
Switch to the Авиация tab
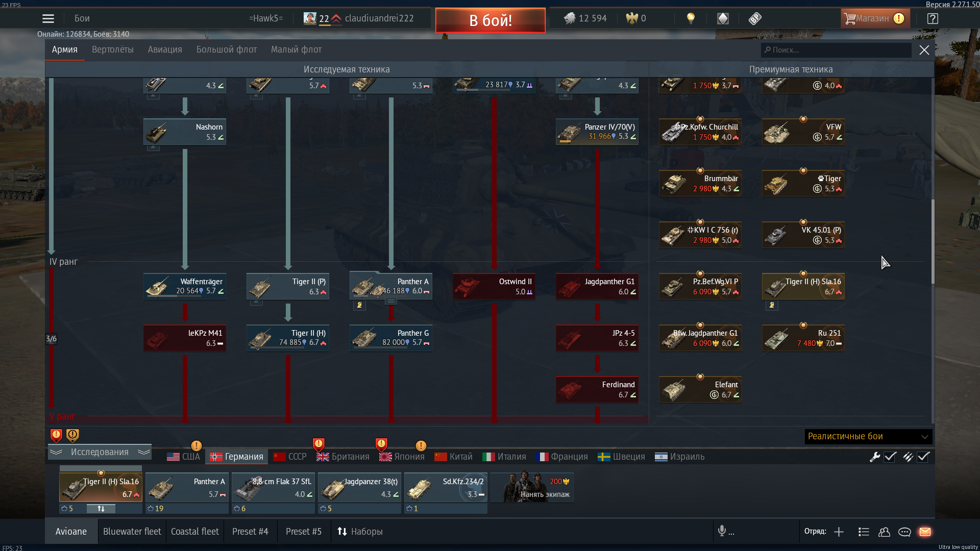point(165,49)
